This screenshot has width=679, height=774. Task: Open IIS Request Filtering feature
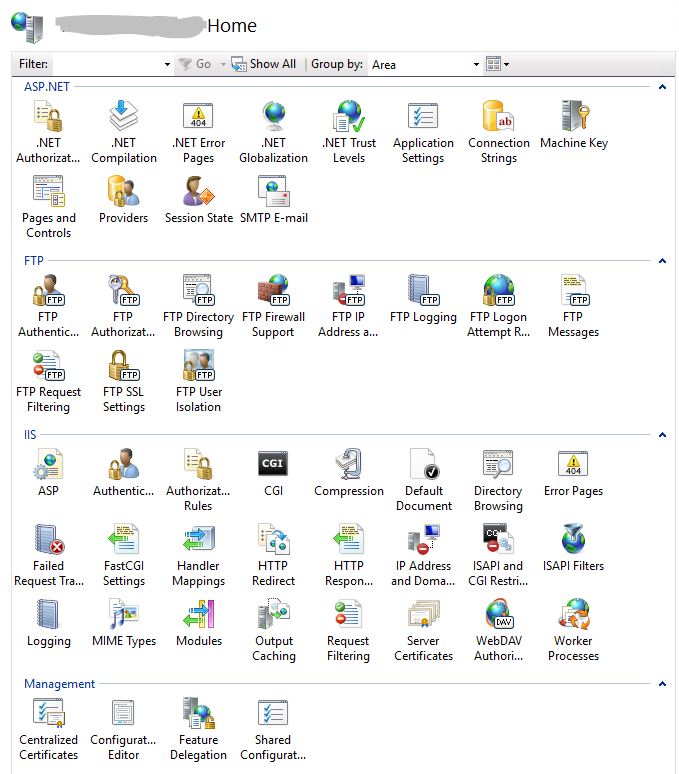[x=348, y=630]
